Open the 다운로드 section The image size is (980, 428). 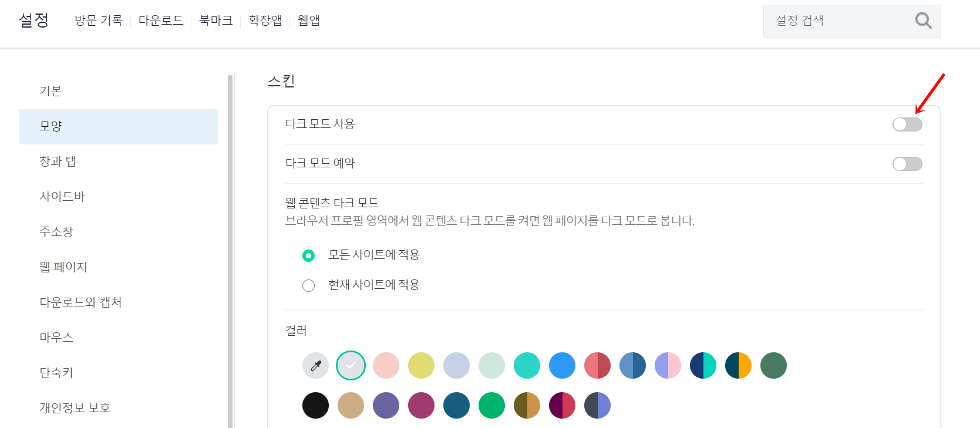(x=161, y=20)
